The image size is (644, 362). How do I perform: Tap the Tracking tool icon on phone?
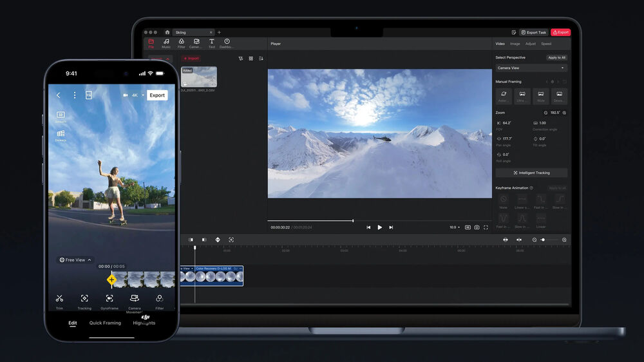tap(84, 298)
